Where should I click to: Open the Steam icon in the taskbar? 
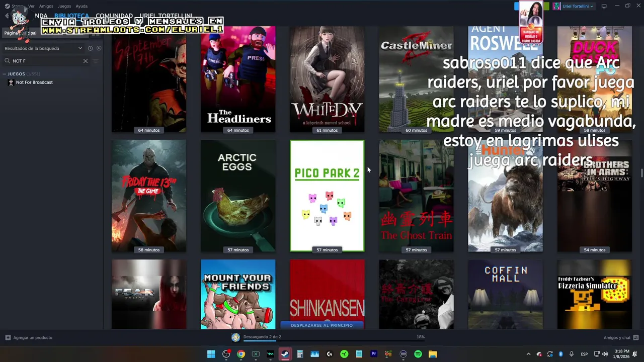(x=285, y=354)
